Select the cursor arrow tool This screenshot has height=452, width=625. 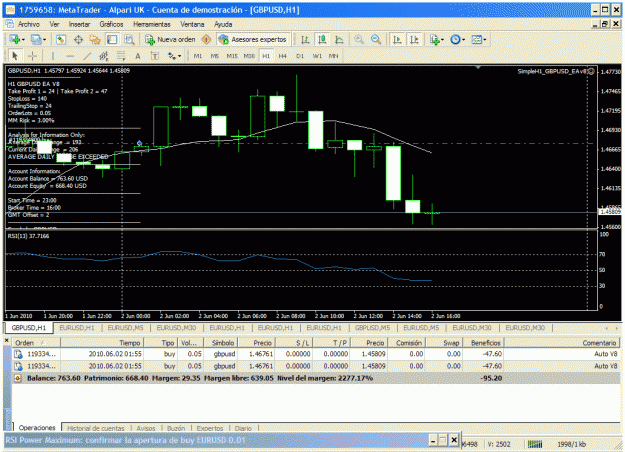(15, 56)
